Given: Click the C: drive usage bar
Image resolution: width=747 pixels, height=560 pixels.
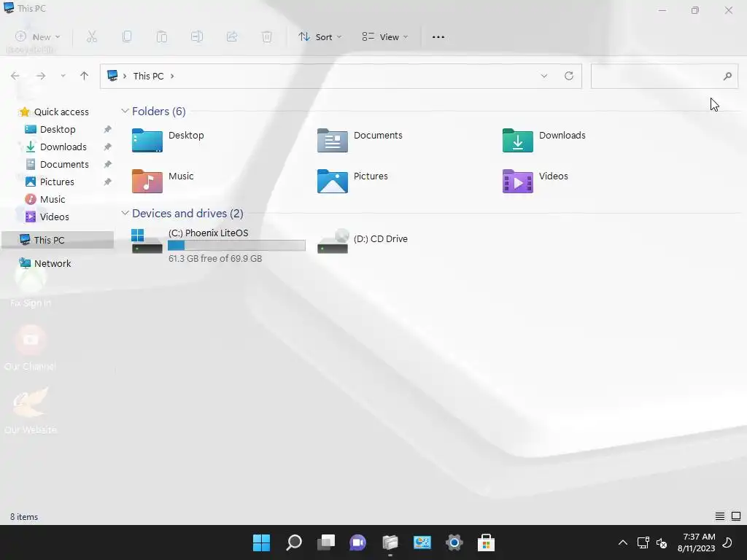Looking at the screenshot, I should click(236, 245).
